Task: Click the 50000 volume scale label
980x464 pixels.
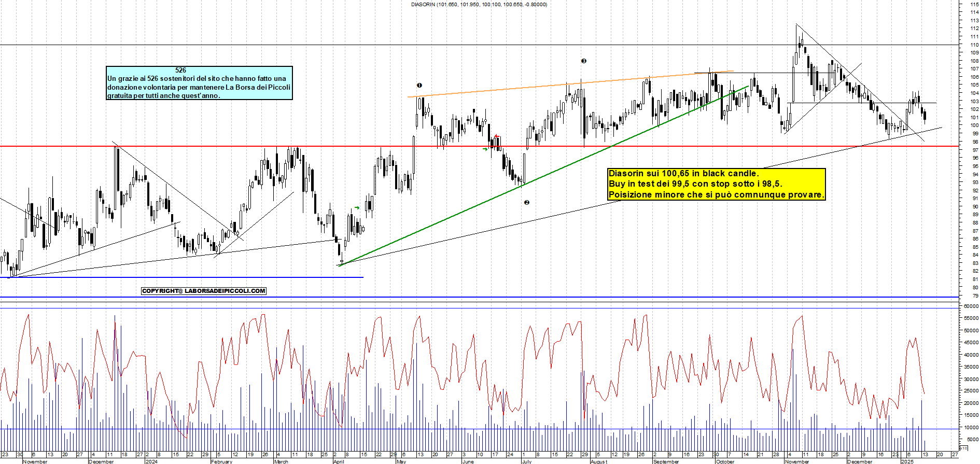Action: (971, 330)
